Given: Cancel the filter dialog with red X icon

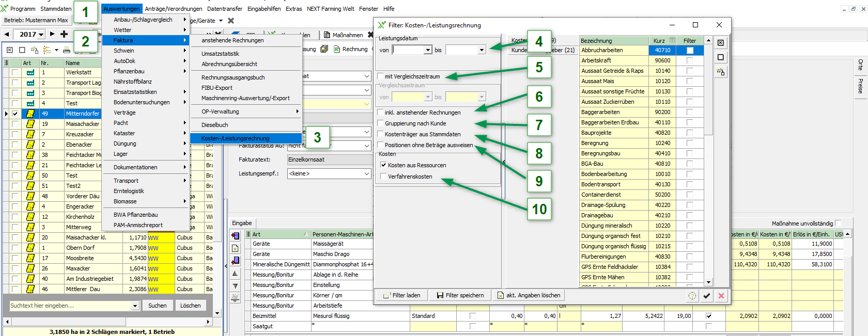Looking at the screenshot, I should pyautogui.click(x=721, y=296).
